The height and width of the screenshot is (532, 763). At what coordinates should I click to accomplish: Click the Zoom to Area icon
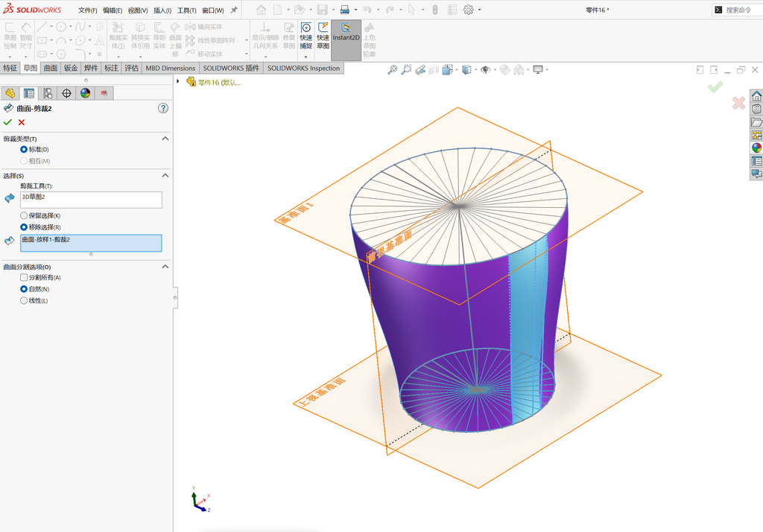tap(406, 70)
